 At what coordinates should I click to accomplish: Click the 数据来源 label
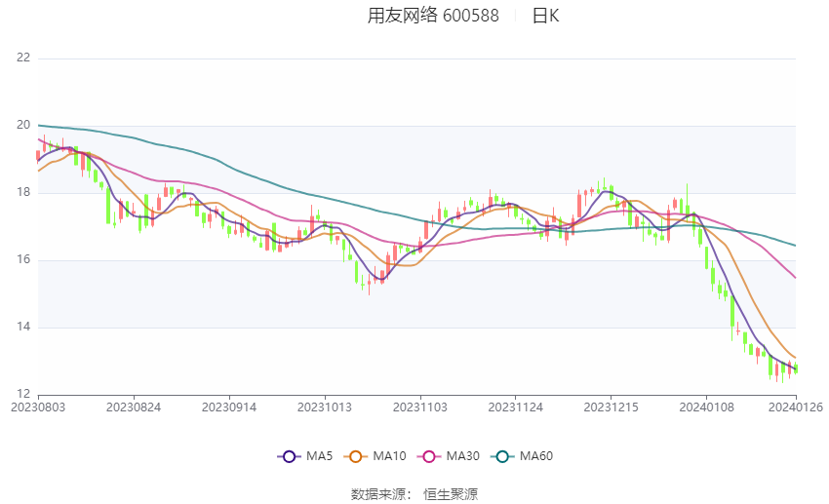point(378,494)
